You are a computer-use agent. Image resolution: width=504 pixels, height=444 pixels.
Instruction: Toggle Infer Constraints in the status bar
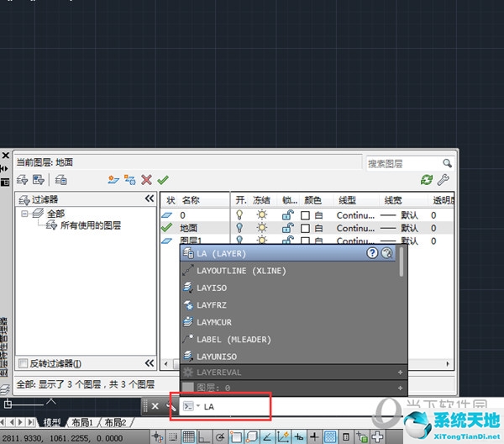coord(157,436)
